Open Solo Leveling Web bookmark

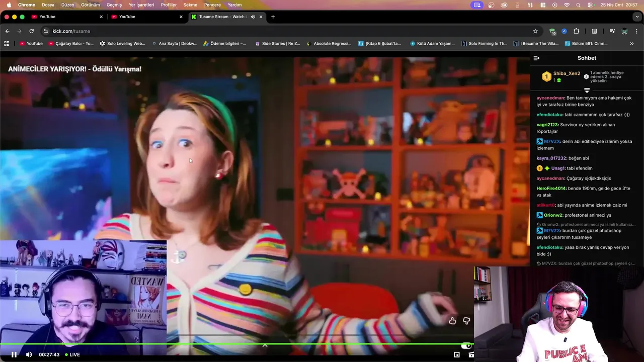coord(123,44)
